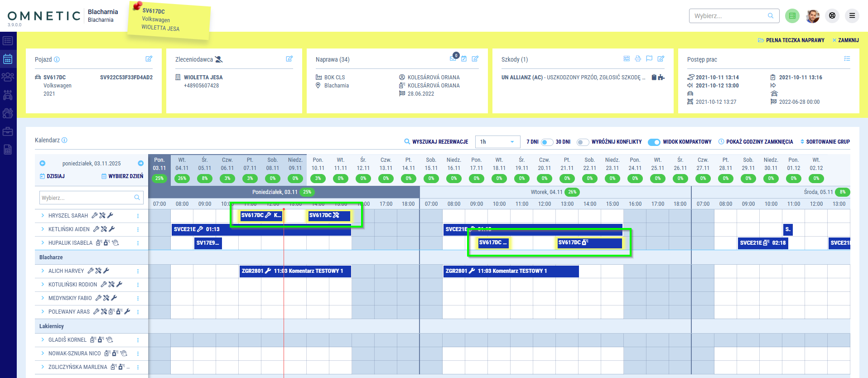The width and height of the screenshot is (868, 378).
Task: Expand the HRYSZEL SARAH row
Action: point(43,216)
